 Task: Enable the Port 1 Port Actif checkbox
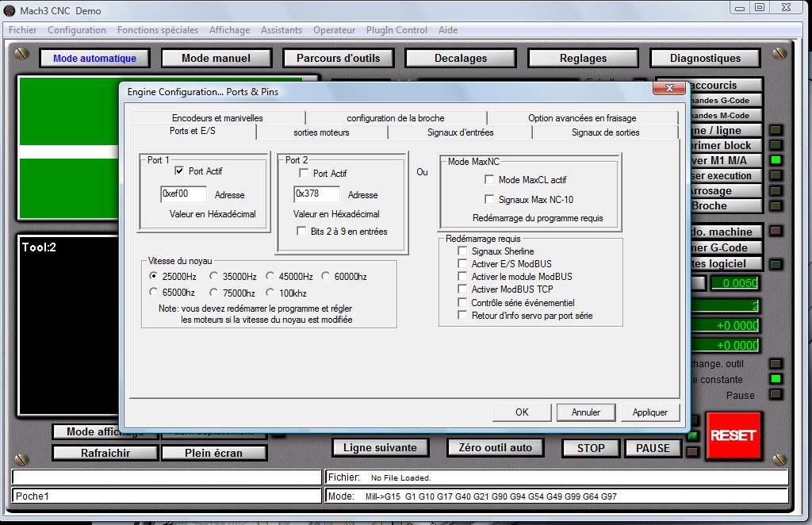(179, 171)
